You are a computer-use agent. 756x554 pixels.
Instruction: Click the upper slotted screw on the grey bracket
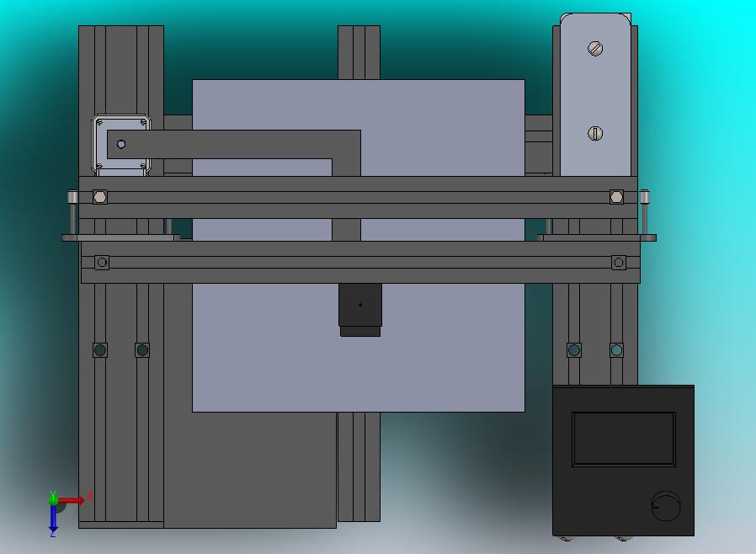pos(595,49)
